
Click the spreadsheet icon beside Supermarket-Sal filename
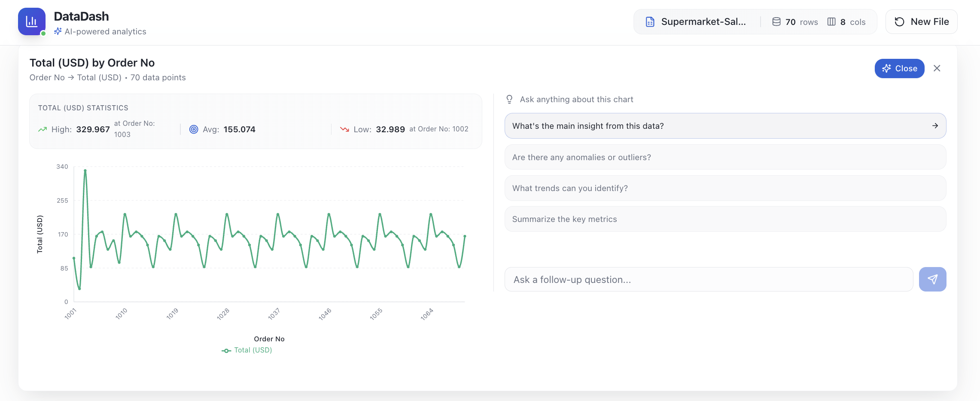[x=650, y=21]
